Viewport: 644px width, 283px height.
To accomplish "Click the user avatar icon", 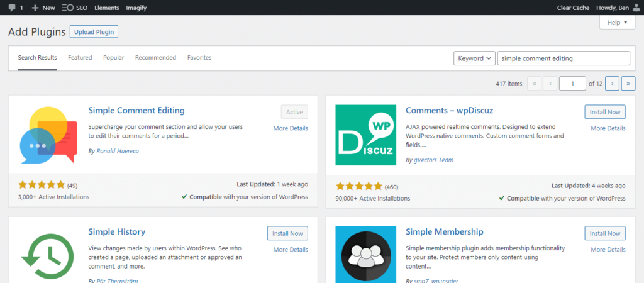I will coord(637,8).
